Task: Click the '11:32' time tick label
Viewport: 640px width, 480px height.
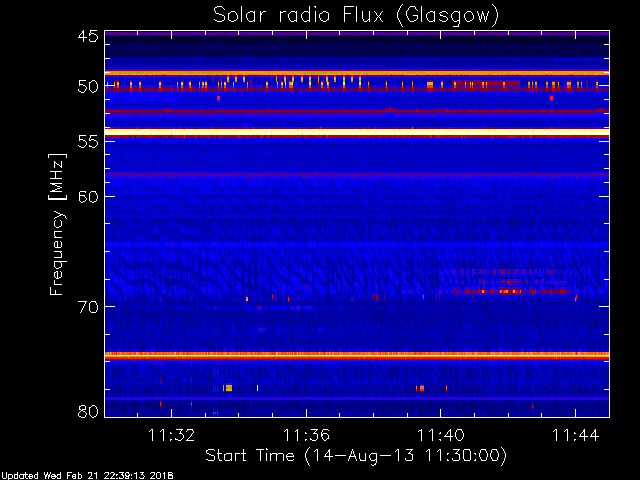Action: [171, 435]
